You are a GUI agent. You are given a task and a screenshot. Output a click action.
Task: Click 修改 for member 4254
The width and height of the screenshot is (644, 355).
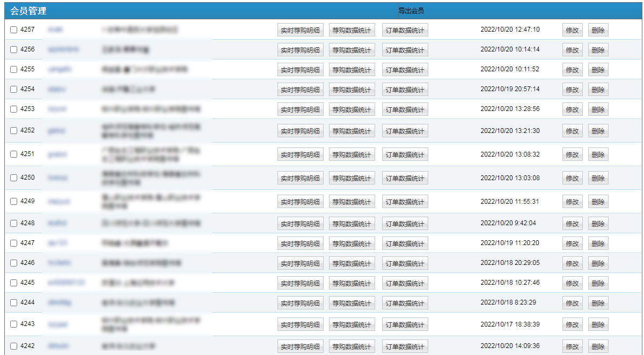tap(572, 90)
